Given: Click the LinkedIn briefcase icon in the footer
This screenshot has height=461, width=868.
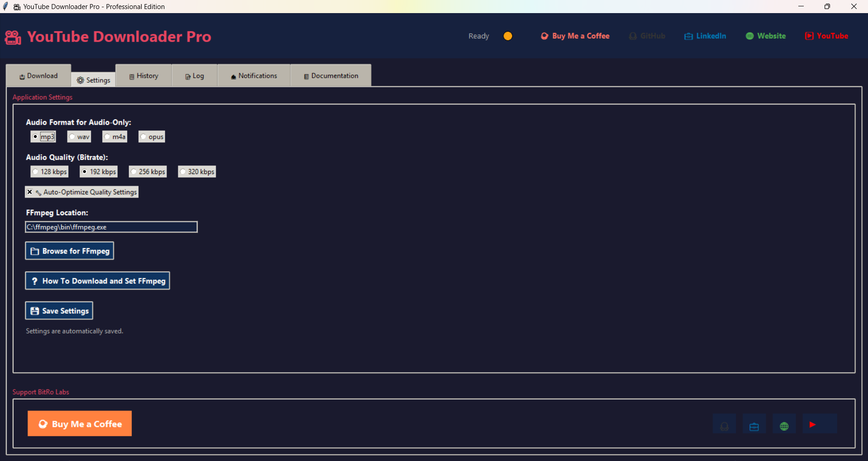Looking at the screenshot, I should pyautogui.click(x=754, y=424).
